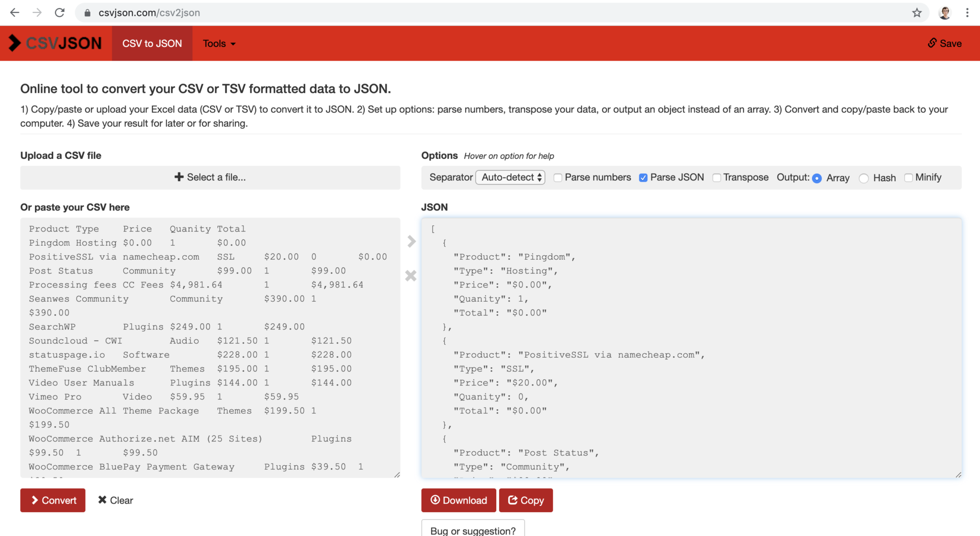
Task: Open the Tools dropdown menu
Action: coord(219,44)
